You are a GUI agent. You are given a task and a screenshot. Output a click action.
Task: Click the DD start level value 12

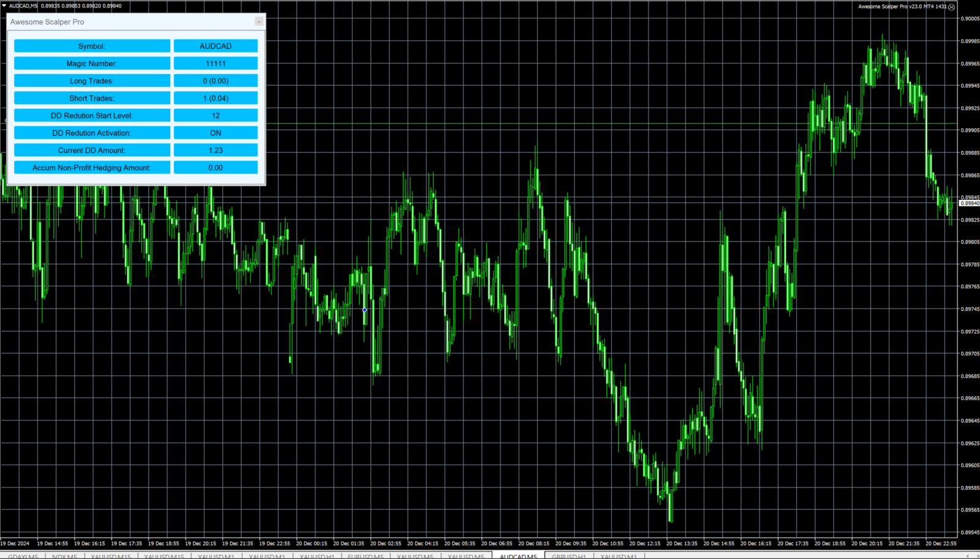216,115
